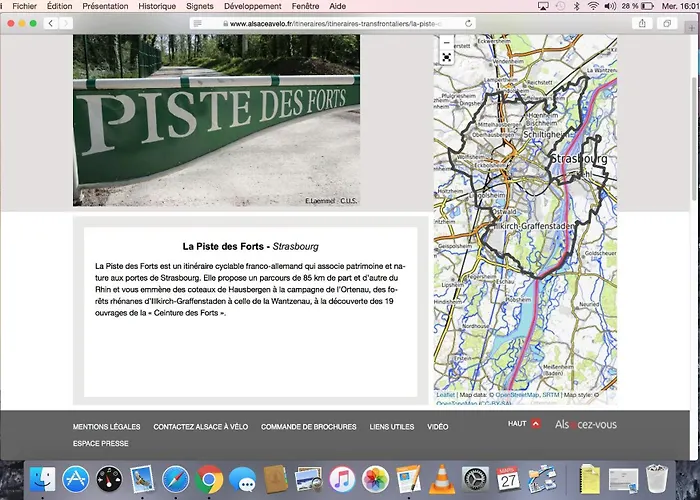Viewport: 700px width, 500px height.
Task: Open the Wi-Fi status menu
Action: click(593, 6)
